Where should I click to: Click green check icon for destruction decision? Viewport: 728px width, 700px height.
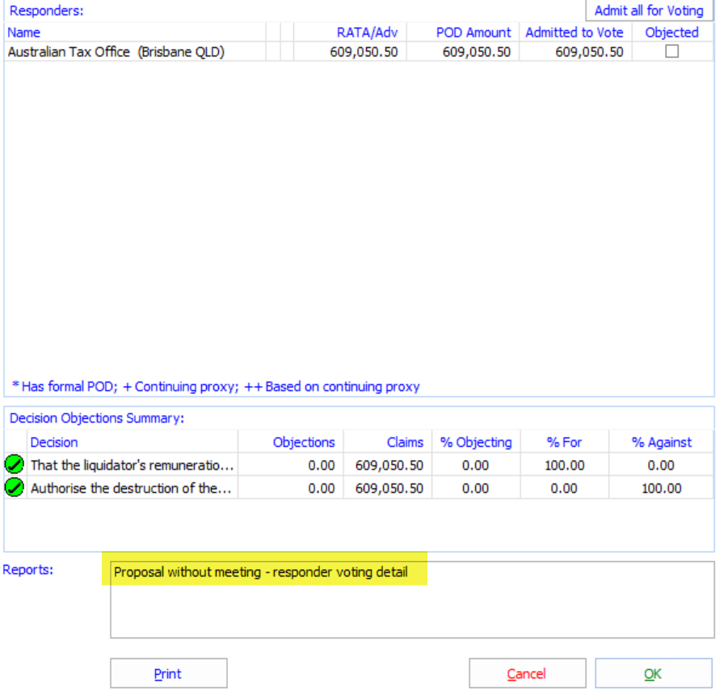pos(15,488)
